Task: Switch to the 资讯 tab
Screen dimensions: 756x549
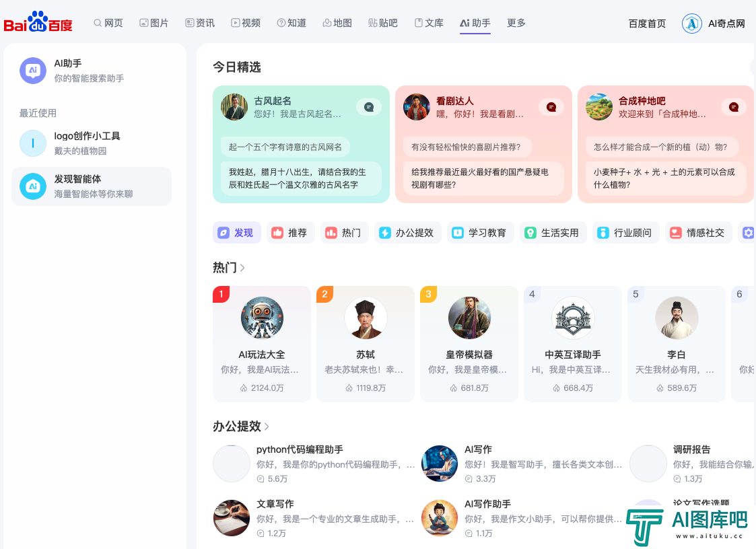Action: [200, 23]
